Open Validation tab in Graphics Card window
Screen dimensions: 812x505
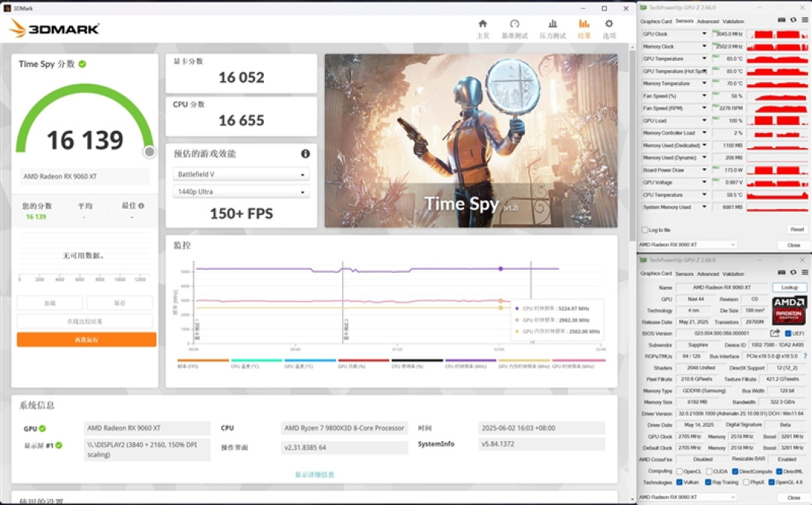733,274
